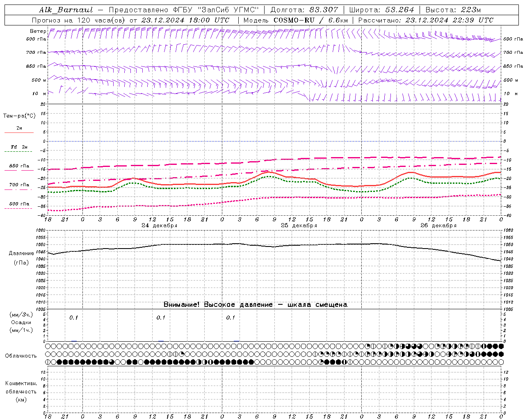The image size is (525, 420).
Task: Select the 'Тем-ра(°C)' temperature panel label
Action: (x=19, y=116)
